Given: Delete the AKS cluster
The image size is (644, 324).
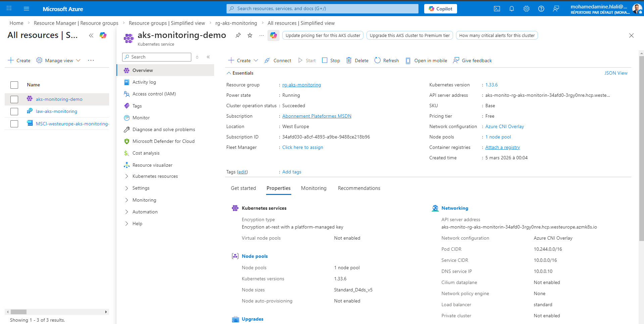Looking at the screenshot, I should [x=357, y=60].
